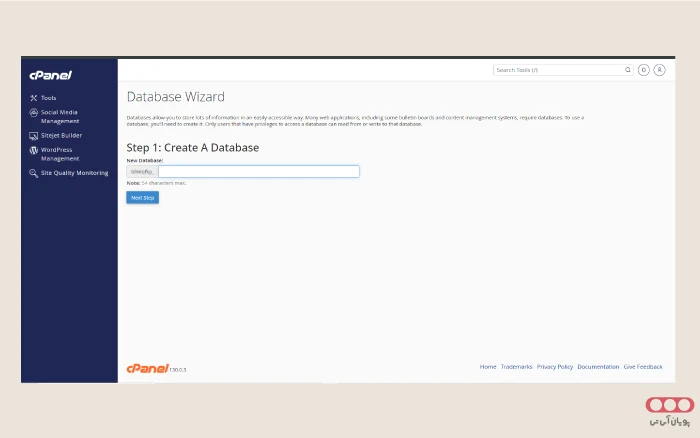
Task: Click the Sitejet Builder icon
Action: click(x=33, y=136)
